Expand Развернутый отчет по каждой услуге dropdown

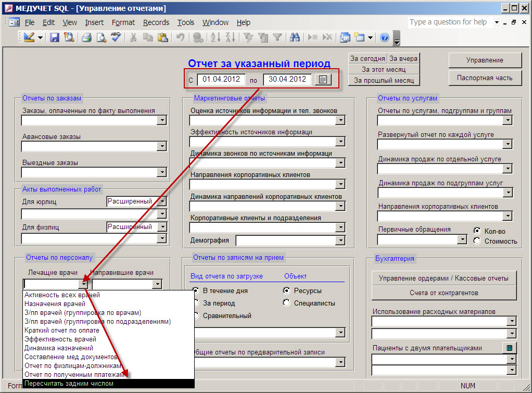click(508, 144)
